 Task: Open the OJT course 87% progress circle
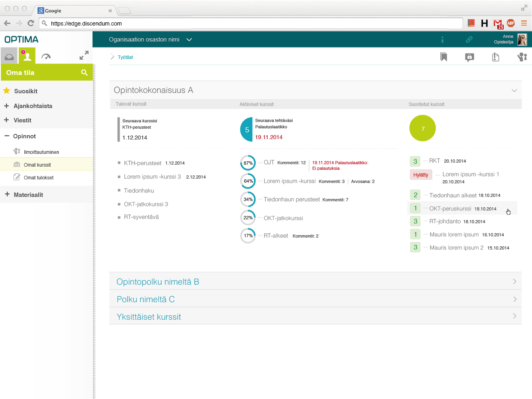[248, 163]
